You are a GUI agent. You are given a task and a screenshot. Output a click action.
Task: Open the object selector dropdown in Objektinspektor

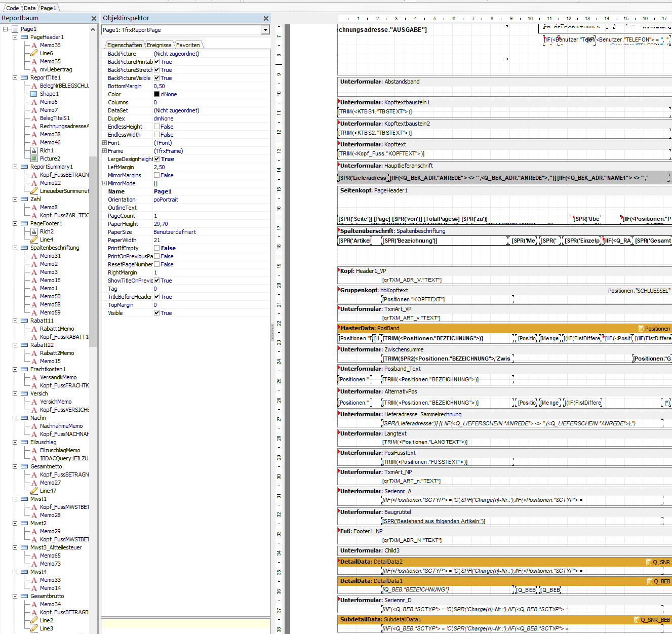pos(265,30)
